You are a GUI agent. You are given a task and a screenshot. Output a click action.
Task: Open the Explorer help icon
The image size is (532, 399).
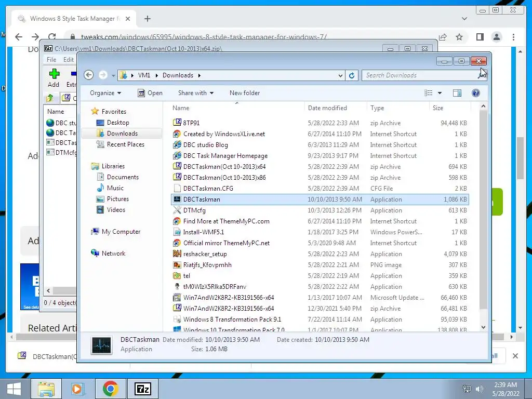476,93
